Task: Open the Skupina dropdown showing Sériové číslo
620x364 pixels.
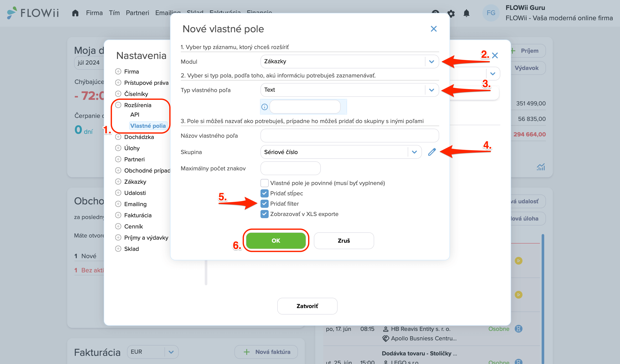Action: (x=341, y=152)
